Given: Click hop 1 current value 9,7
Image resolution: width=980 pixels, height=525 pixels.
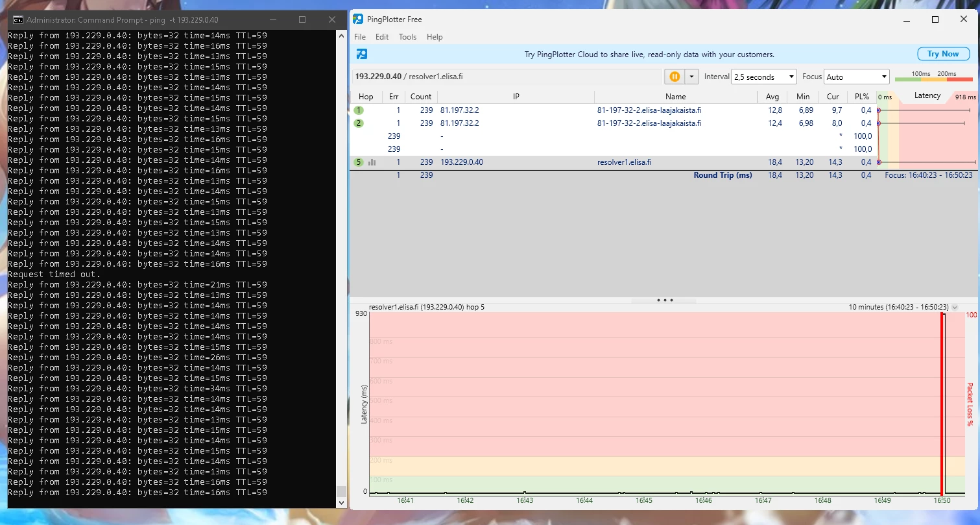Looking at the screenshot, I should tap(837, 110).
